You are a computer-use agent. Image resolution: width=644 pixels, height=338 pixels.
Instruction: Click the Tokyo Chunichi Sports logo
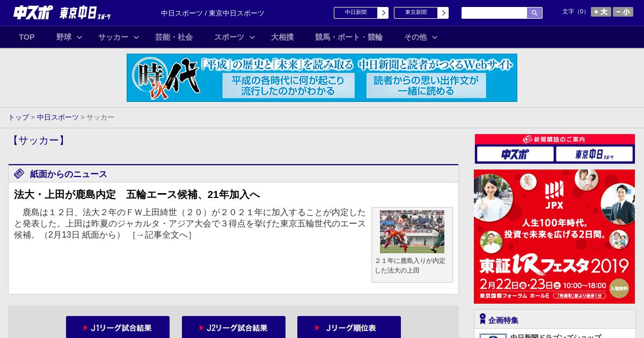85,13
